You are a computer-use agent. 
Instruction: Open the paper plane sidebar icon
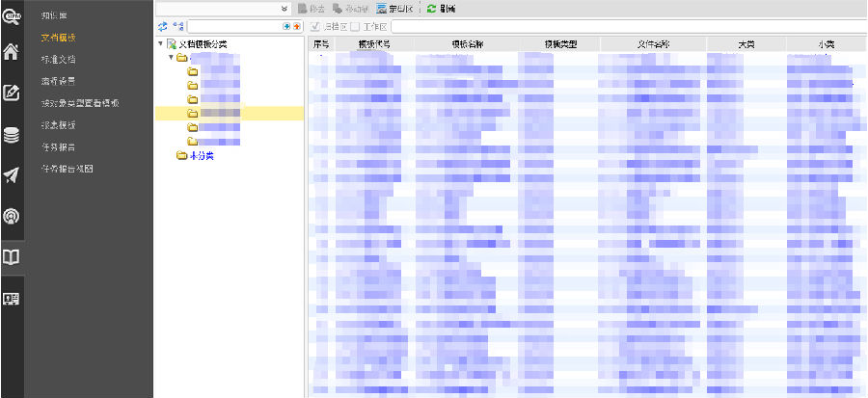click(12, 175)
